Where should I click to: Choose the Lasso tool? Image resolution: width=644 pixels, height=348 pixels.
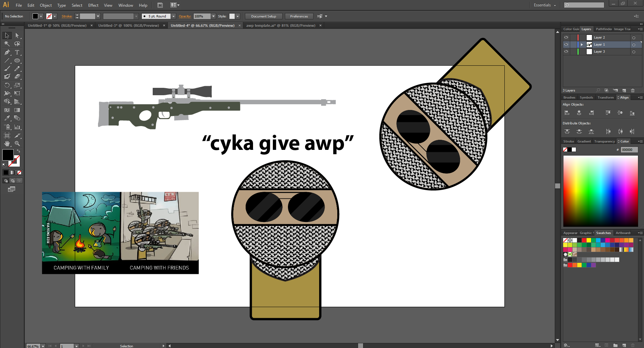[x=17, y=44]
